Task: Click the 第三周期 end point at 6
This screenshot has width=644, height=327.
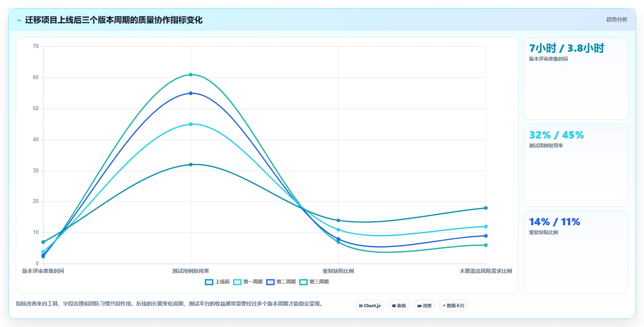Action: point(486,245)
